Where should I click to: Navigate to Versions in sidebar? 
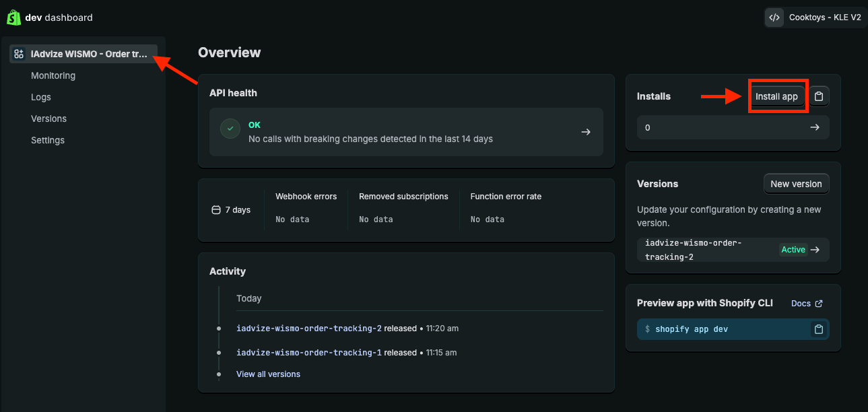coord(49,118)
